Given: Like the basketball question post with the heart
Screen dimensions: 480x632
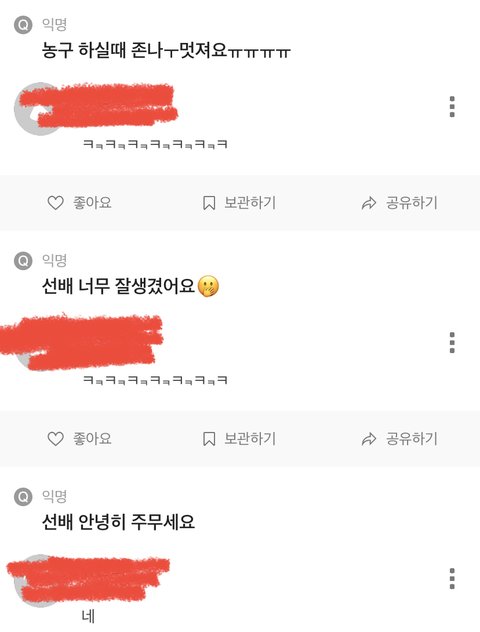Looking at the screenshot, I should (x=56, y=203).
